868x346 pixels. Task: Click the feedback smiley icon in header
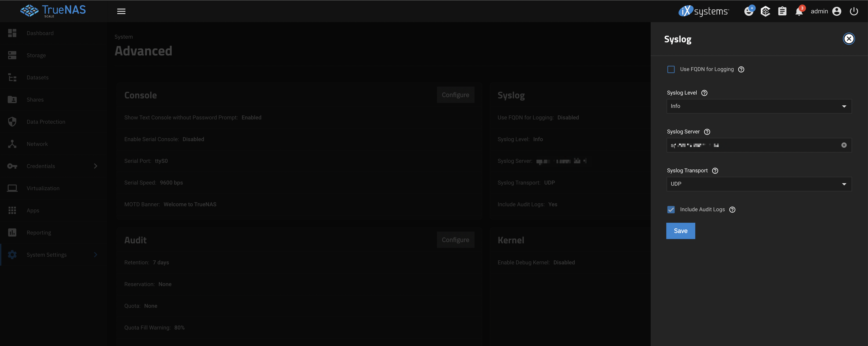(x=748, y=12)
